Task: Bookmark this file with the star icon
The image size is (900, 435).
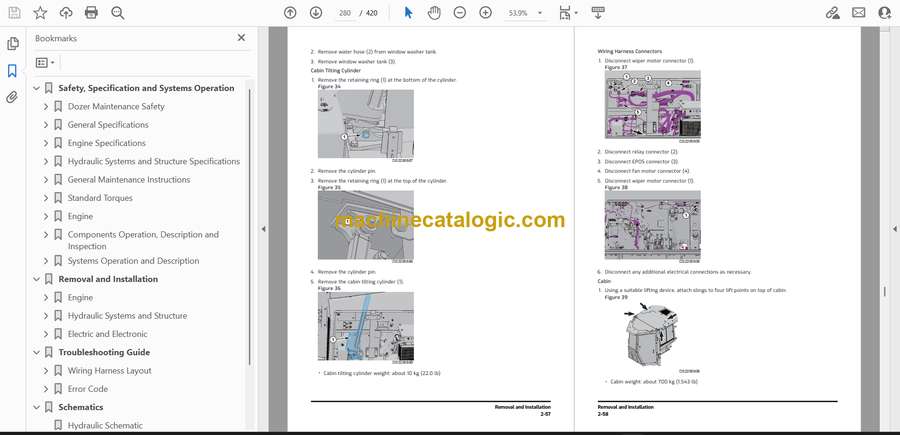Action: click(40, 13)
